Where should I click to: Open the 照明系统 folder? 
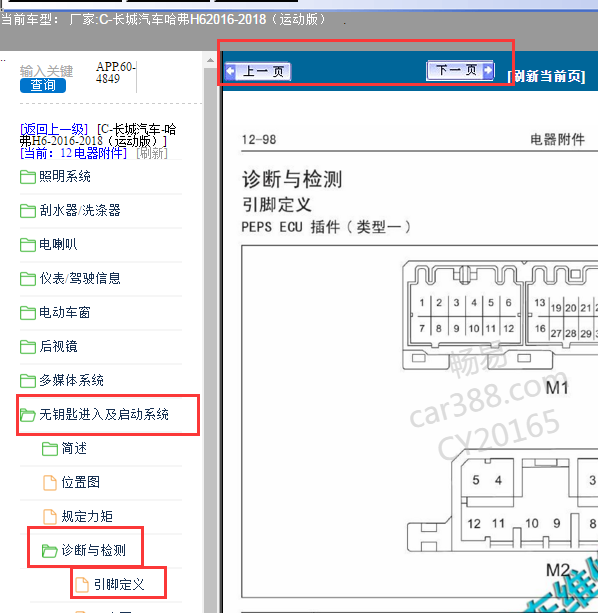[65, 177]
